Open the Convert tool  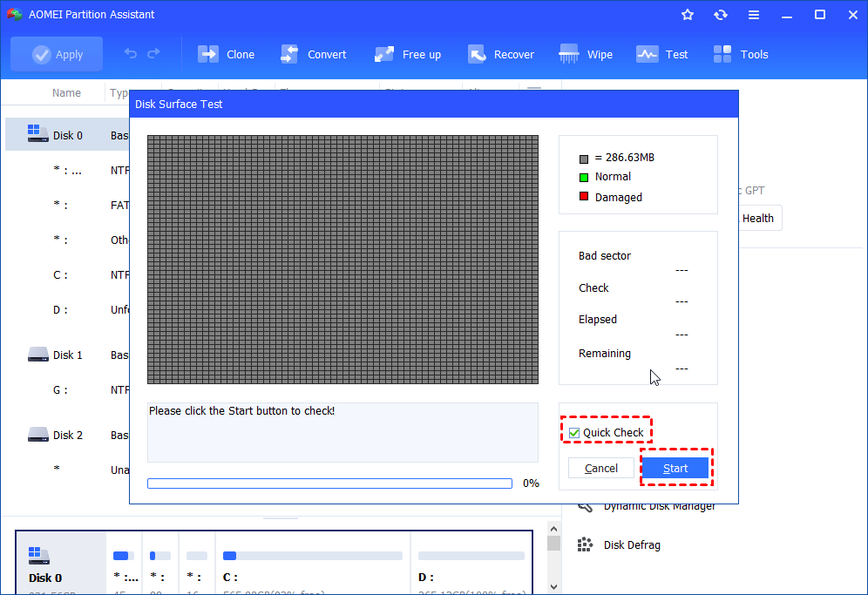(x=313, y=54)
